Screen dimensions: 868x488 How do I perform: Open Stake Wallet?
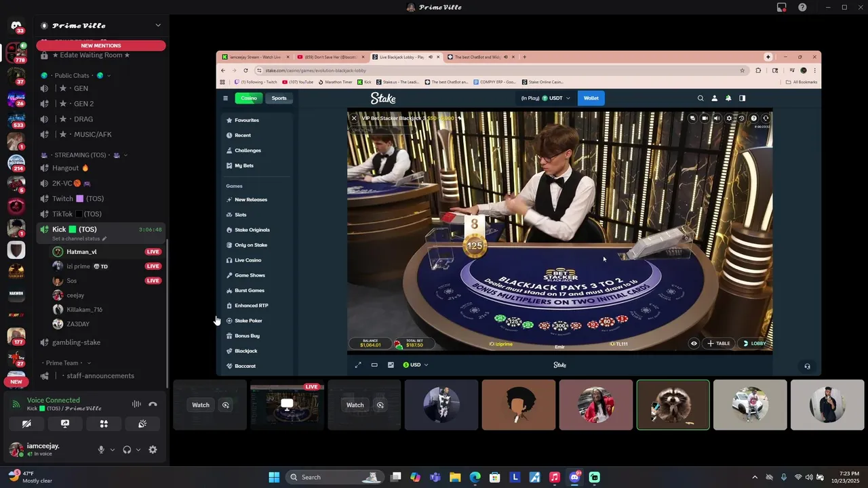[x=591, y=98]
